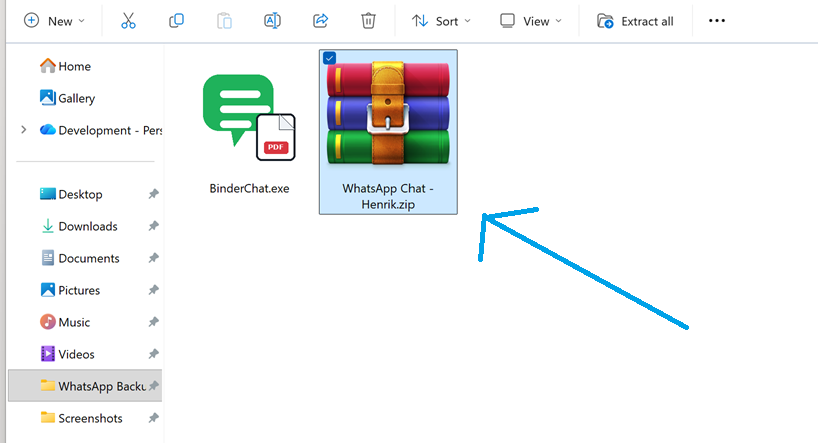This screenshot has height=443, width=818.
Task: Click the Copy icon in toolbar
Action: pyautogui.click(x=176, y=21)
